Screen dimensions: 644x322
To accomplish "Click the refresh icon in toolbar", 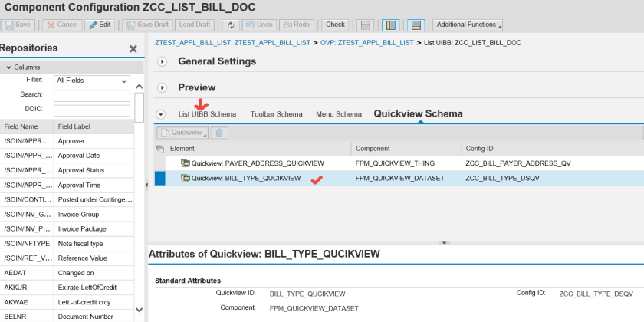I will (x=231, y=25).
